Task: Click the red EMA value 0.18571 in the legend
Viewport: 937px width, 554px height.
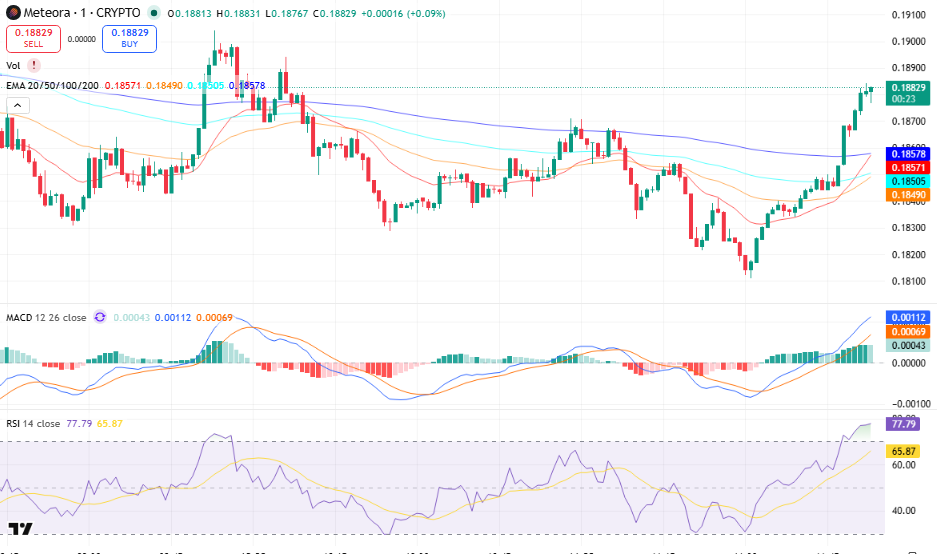Action: point(123,85)
